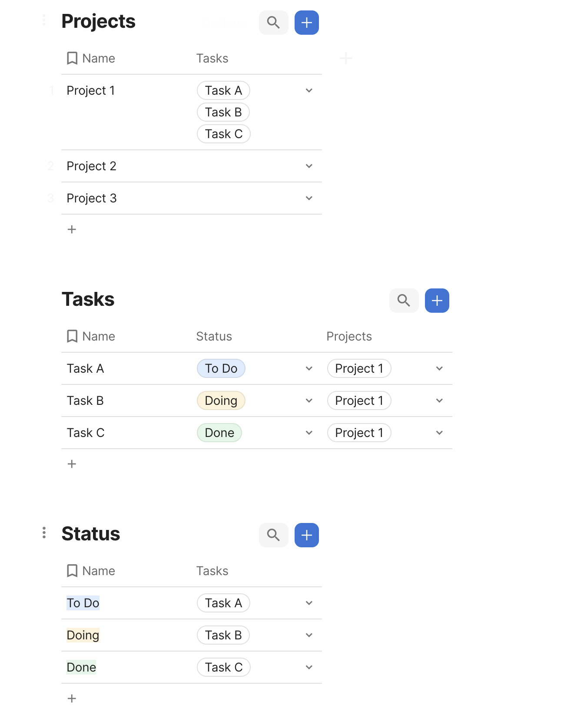
Task: Click the search icon in Projects table
Action: [273, 23]
